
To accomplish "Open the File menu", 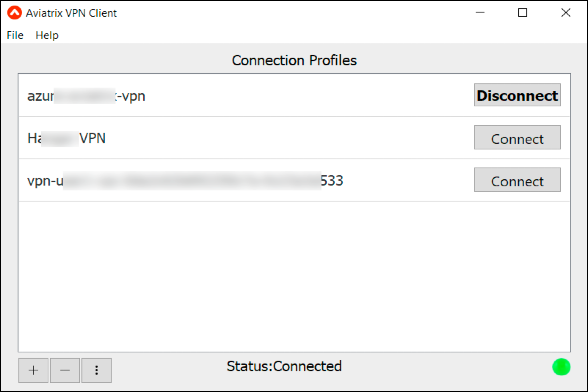I will 14,35.
